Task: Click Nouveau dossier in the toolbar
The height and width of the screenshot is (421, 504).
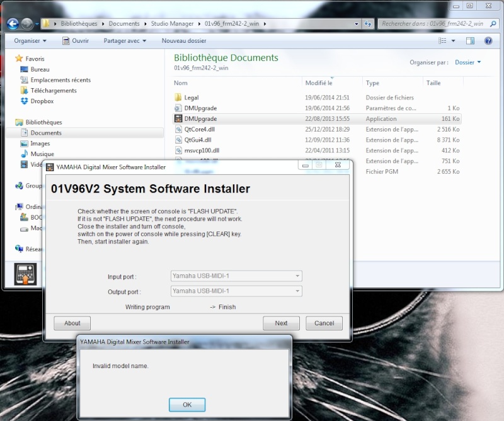Action: click(184, 41)
